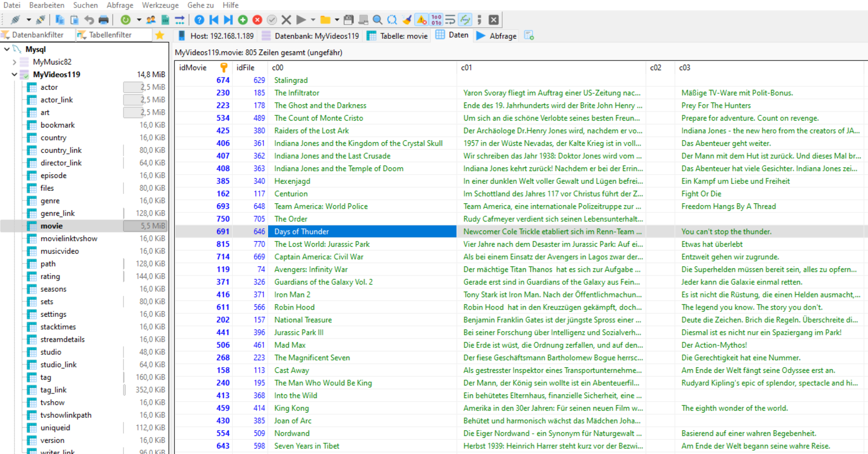Image resolution: width=868 pixels, height=454 pixels.
Task: Click the dark X close-tab toolbar icon
Action: 494,20
